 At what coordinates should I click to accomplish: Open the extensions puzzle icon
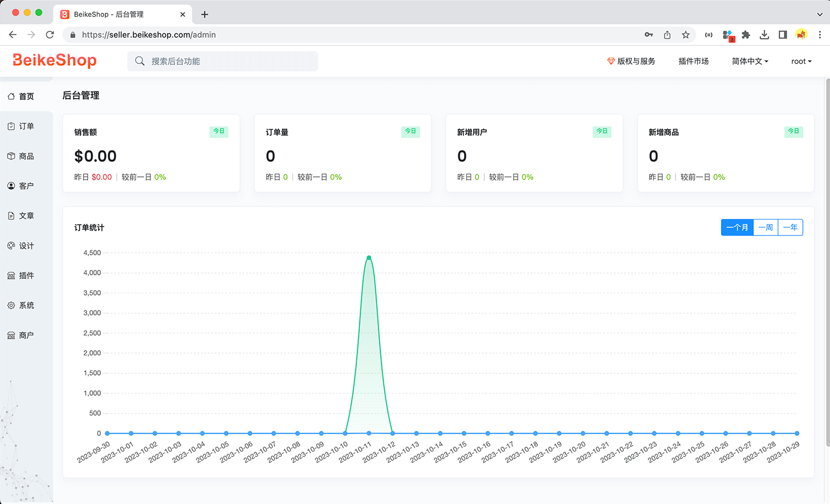pyautogui.click(x=746, y=35)
